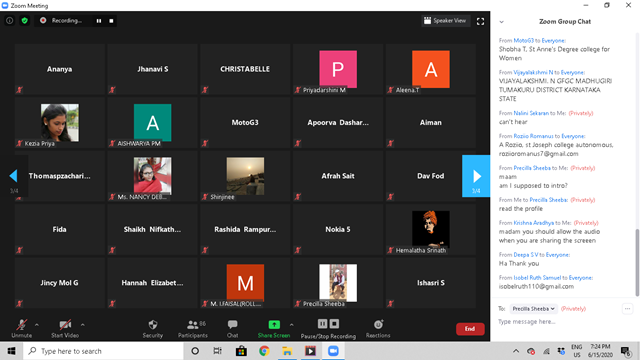Pause the recording from top indicator
Viewport: 640px width, 360px height.
(99, 21)
